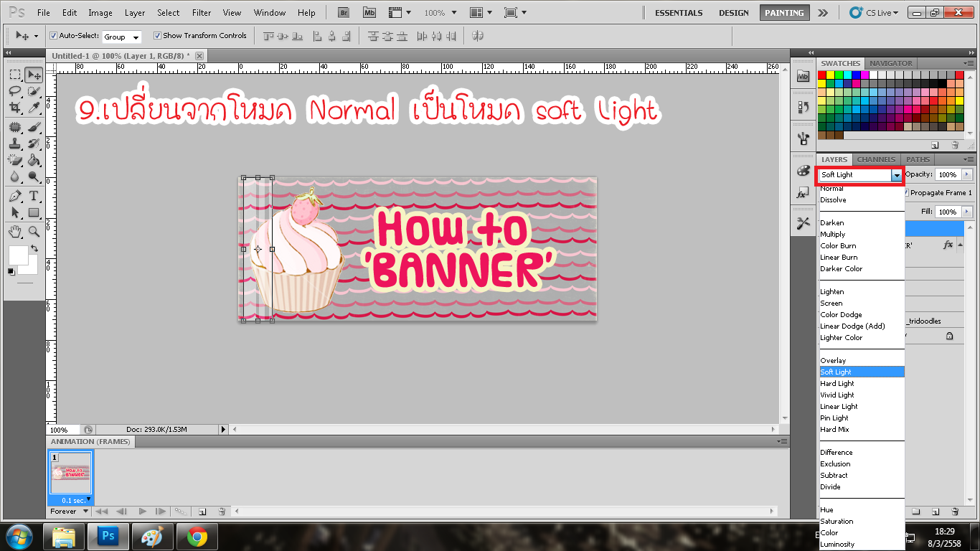Screen dimensions: 980x551
Task: Set the foreground color square
Action: coord(17,255)
